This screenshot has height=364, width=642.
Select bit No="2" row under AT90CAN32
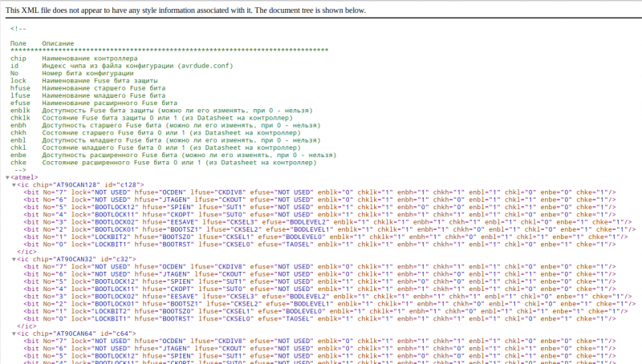pyautogui.click(x=330, y=304)
